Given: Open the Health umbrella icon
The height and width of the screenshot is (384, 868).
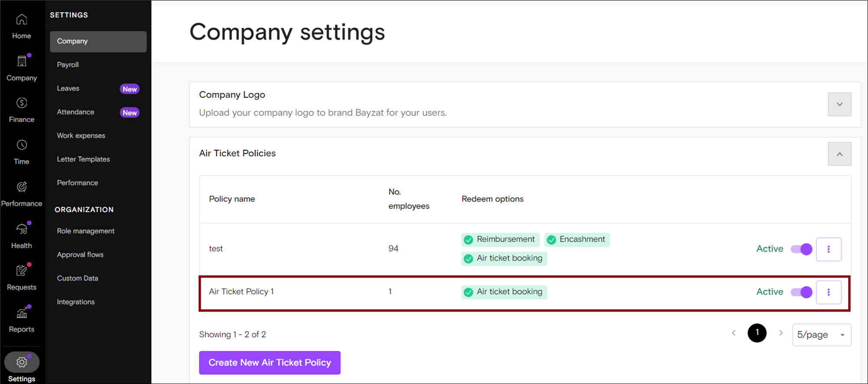Looking at the screenshot, I should click(21, 229).
